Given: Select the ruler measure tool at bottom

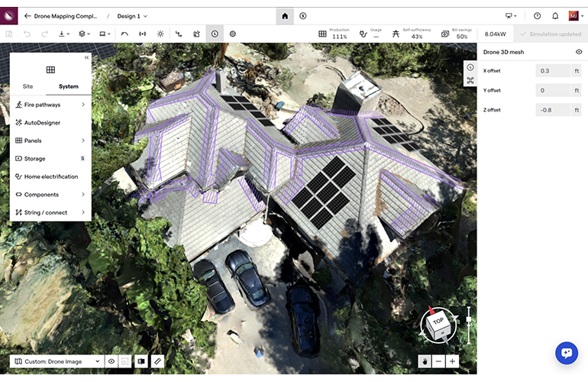Looking at the screenshot, I should 157,361.
